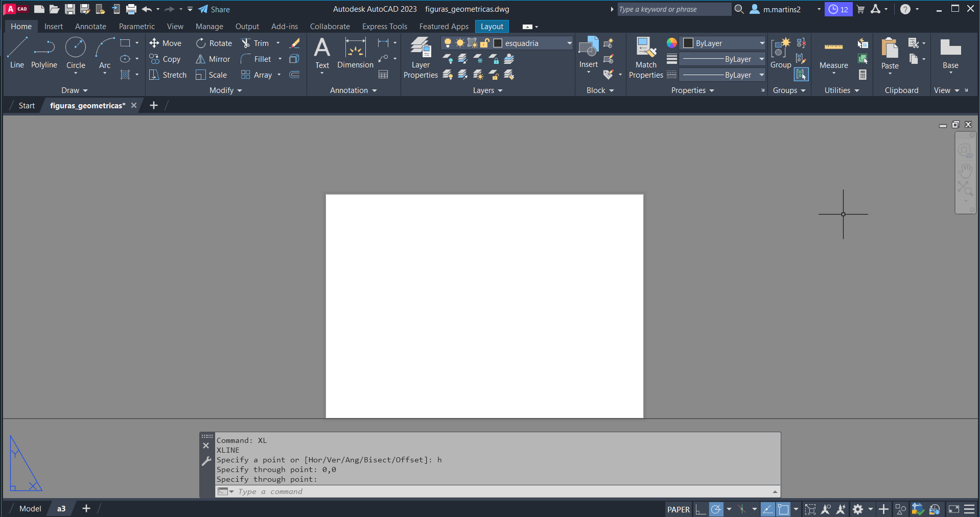Viewport: 980px width, 517px height.
Task: Toggle layer on/off lightbulb for esquadria
Action: [448, 43]
